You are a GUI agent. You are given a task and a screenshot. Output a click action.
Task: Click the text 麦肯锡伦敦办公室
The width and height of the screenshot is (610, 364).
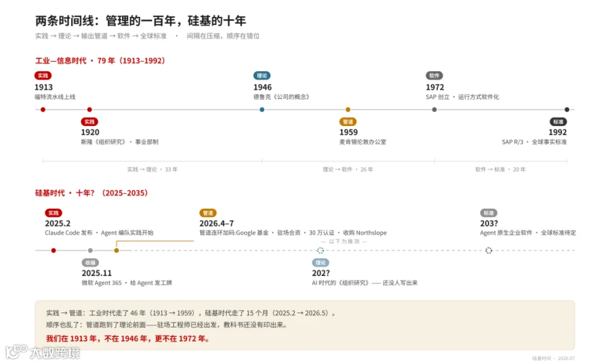coord(363,142)
